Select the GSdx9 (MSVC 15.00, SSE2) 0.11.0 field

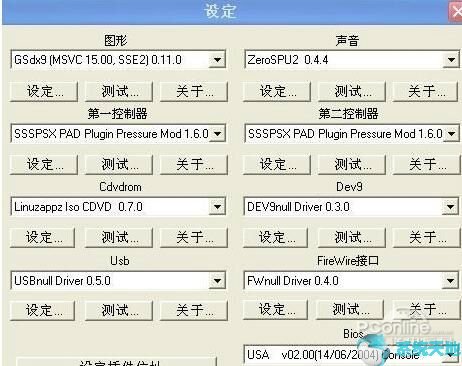[x=118, y=60]
